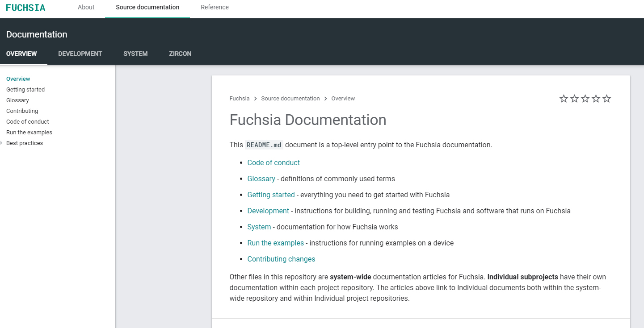Open the About tab
The image size is (644, 328).
(86, 7)
